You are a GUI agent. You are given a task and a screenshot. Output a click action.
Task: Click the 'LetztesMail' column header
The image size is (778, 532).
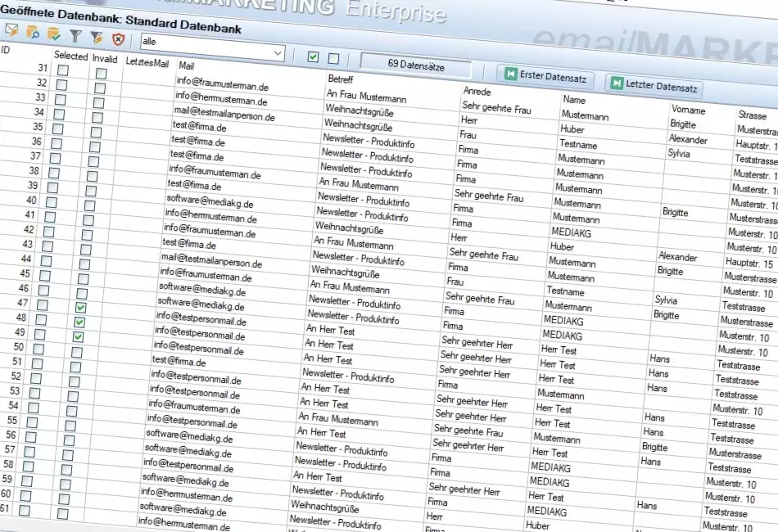pos(147,62)
